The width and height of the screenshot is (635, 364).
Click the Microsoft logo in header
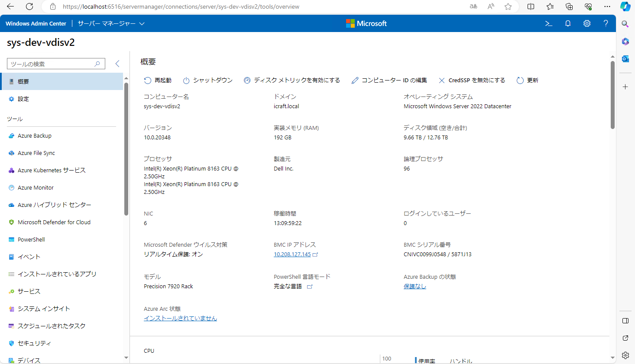(x=366, y=23)
